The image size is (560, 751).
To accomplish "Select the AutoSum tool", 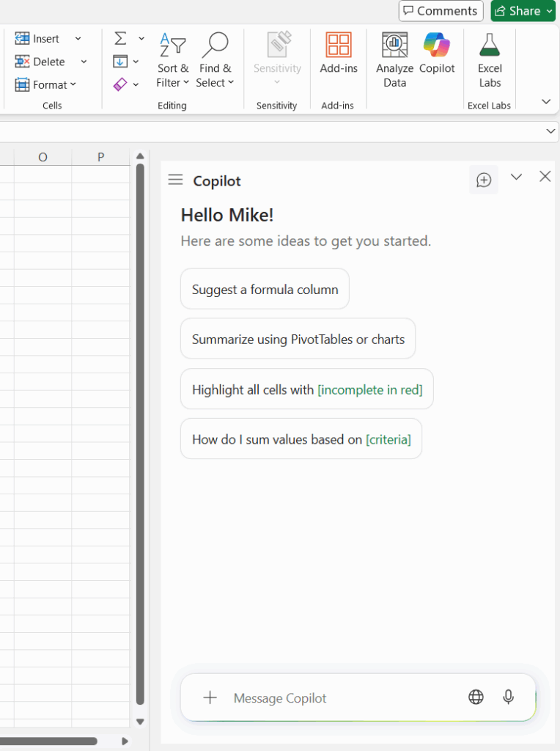I will 119,38.
